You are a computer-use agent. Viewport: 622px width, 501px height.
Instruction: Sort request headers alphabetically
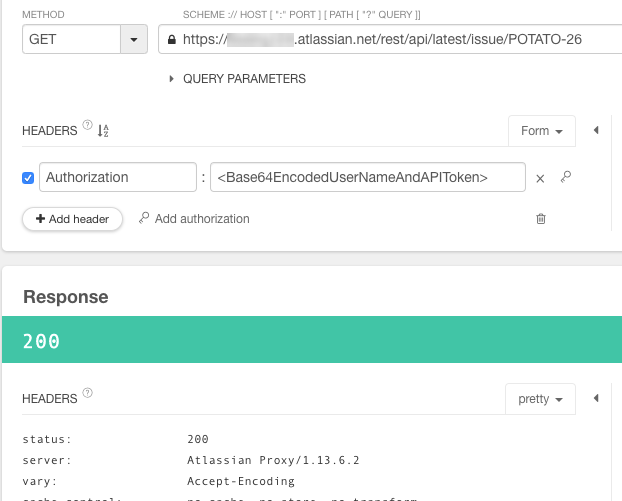click(103, 131)
